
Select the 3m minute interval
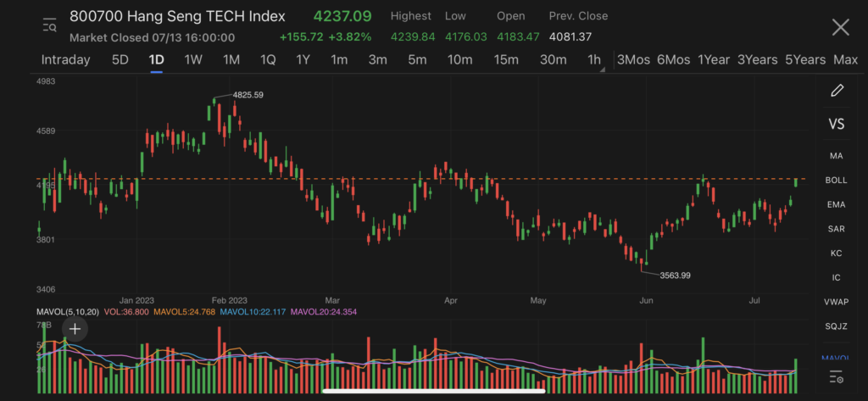click(x=377, y=60)
